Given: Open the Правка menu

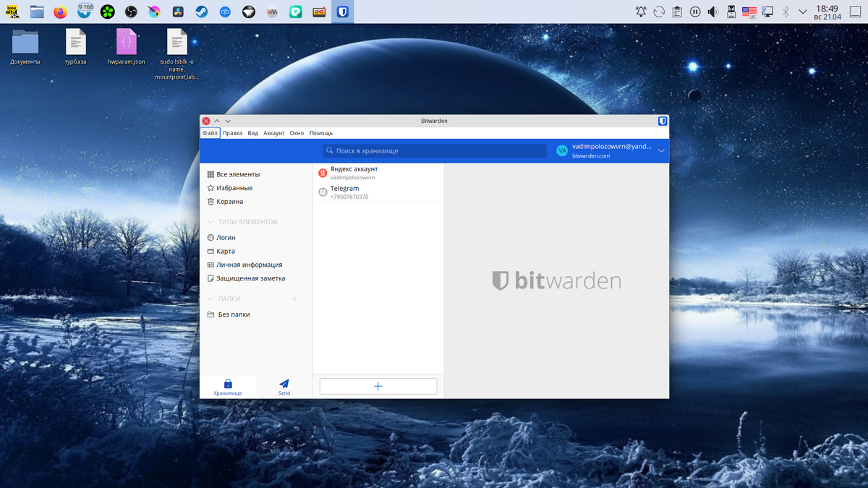Looking at the screenshot, I should 233,133.
